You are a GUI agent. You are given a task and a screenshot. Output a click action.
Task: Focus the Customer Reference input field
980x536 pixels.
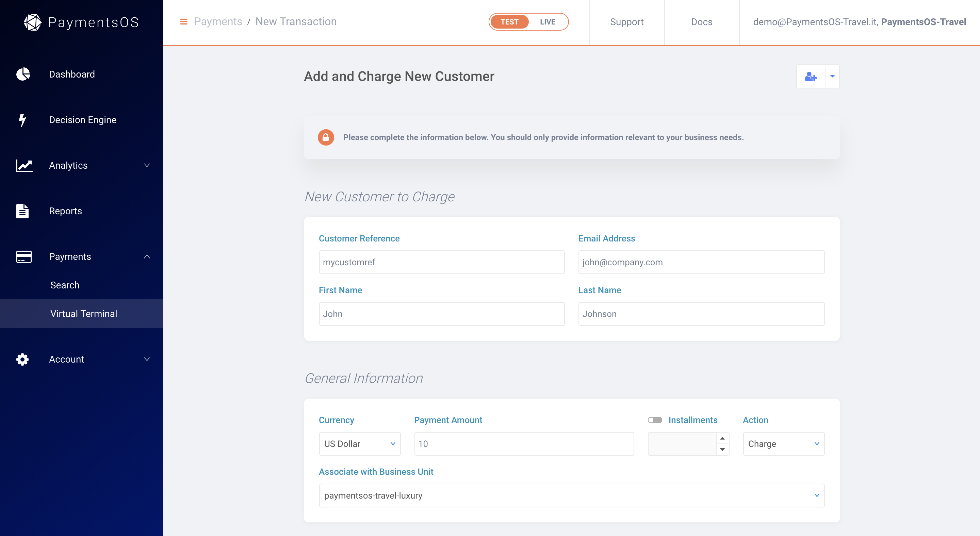(442, 262)
